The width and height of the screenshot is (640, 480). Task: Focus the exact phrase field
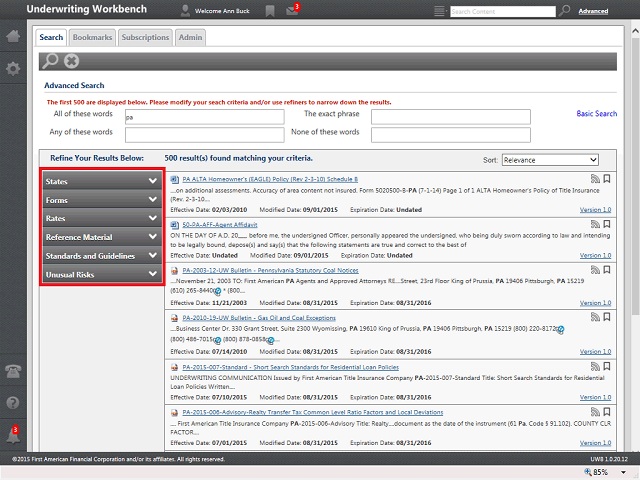point(451,117)
